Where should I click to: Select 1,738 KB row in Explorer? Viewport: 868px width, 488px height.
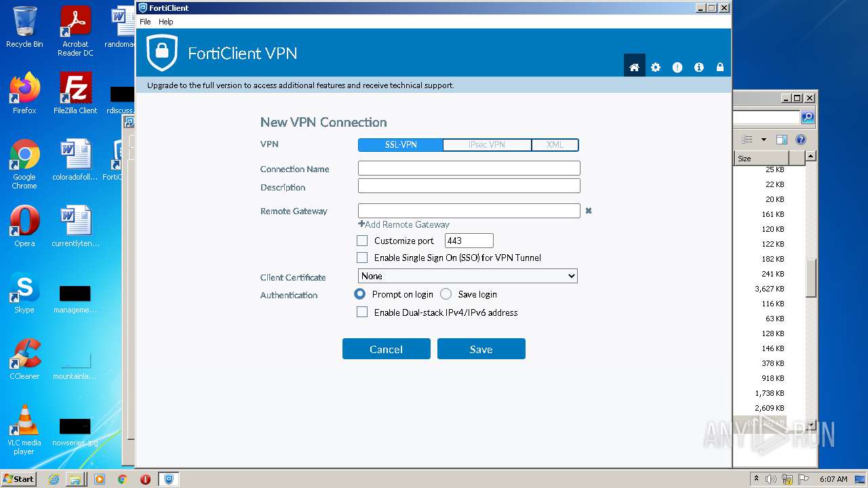tap(769, 393)
